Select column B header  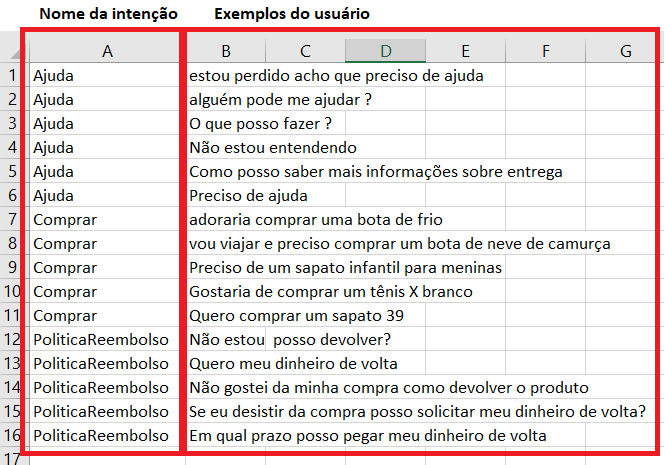(x=226, y=50)
